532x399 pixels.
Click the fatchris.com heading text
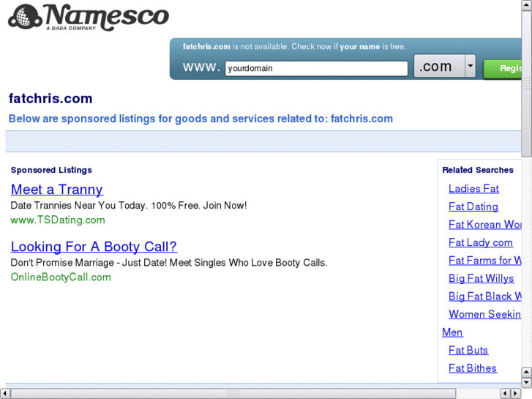coord(50,99)
